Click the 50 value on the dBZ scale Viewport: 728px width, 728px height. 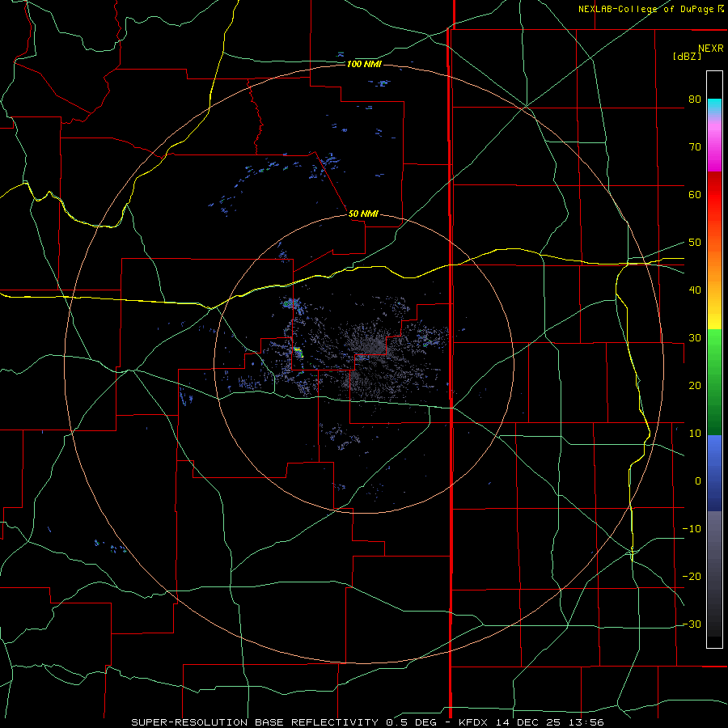tap(695, 243)
